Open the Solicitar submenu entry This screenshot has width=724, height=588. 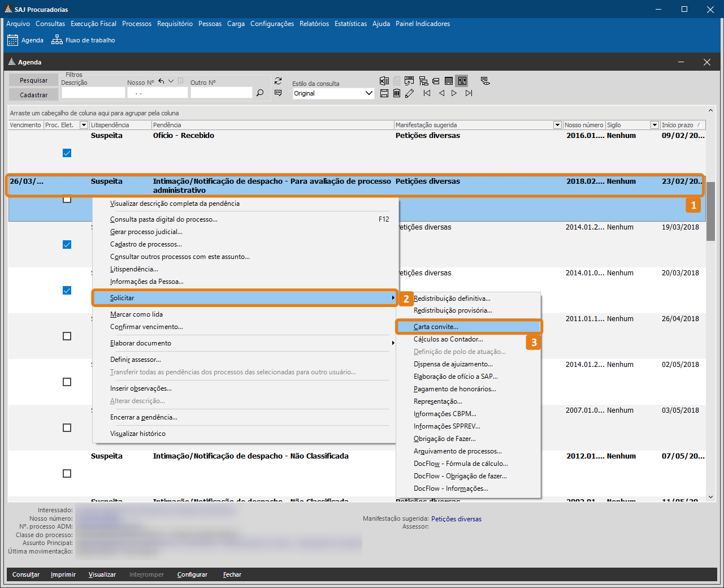245,298
